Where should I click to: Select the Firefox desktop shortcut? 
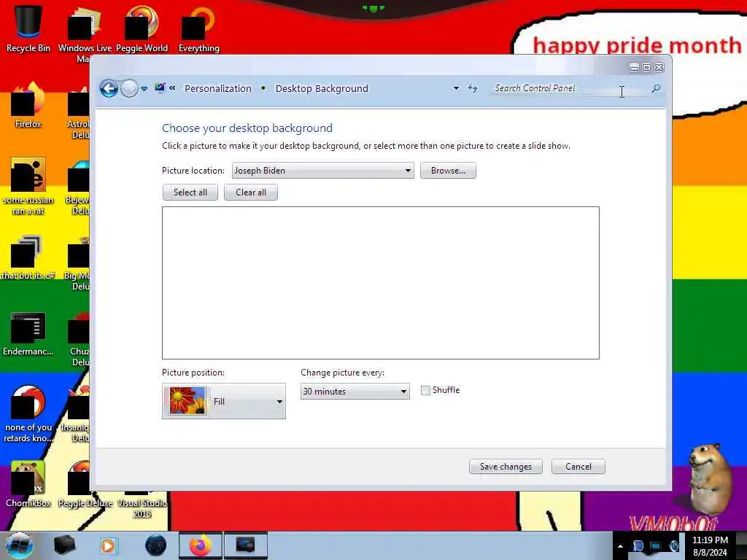click(x=28, y=106)
